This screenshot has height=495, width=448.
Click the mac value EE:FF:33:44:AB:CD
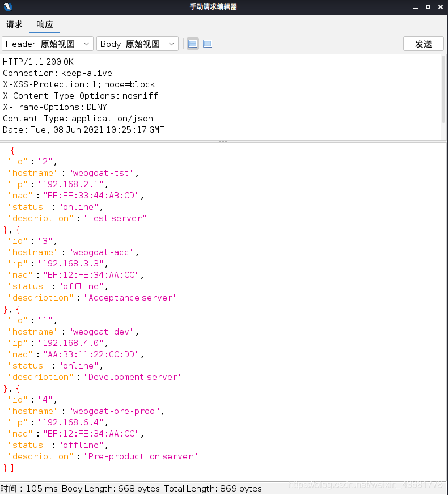pos(91,196)
